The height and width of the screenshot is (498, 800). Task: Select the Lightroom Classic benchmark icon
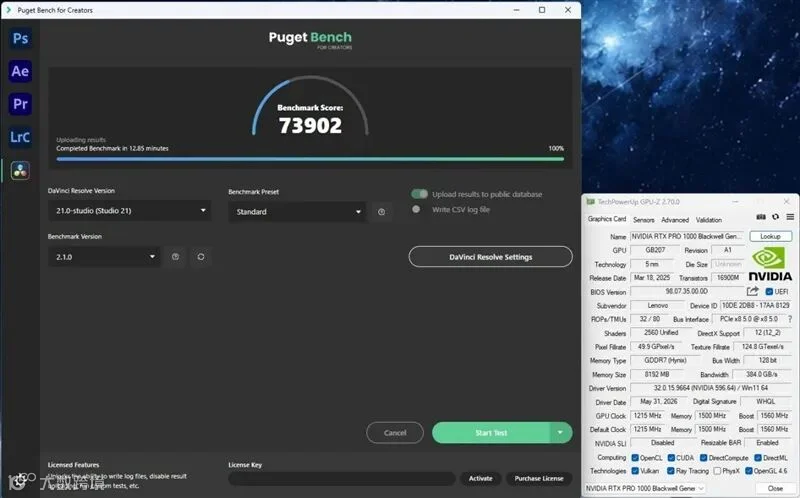20,137
